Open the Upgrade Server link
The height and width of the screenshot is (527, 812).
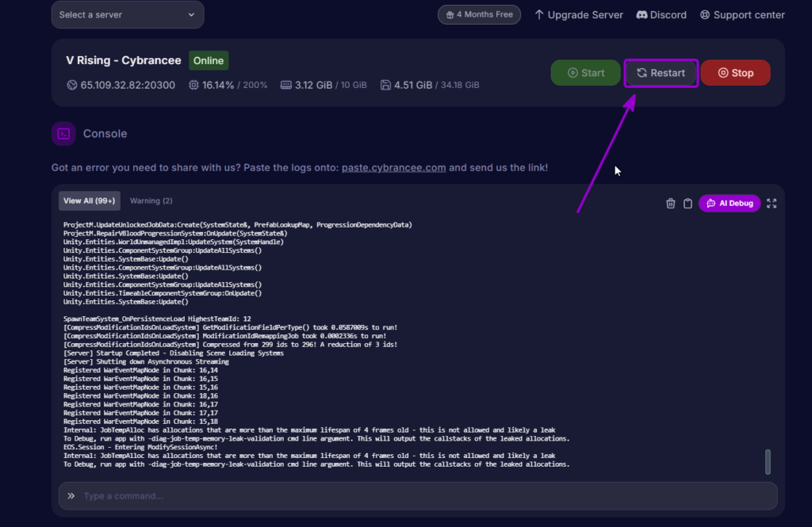[x=578, y=15]
